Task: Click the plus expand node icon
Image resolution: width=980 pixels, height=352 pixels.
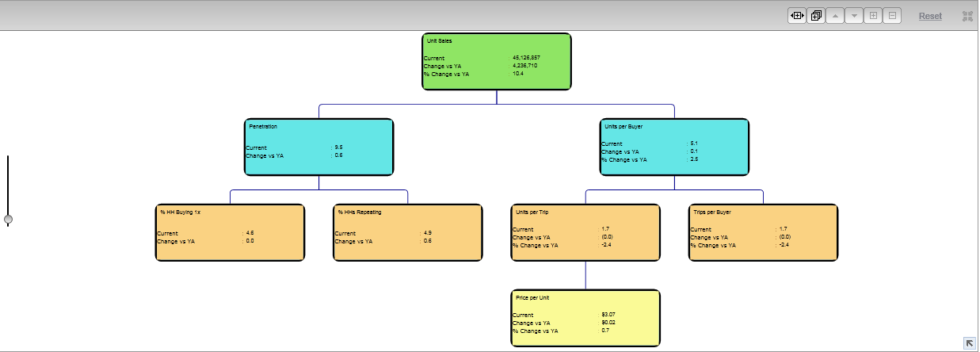Action: click(872, 16)
